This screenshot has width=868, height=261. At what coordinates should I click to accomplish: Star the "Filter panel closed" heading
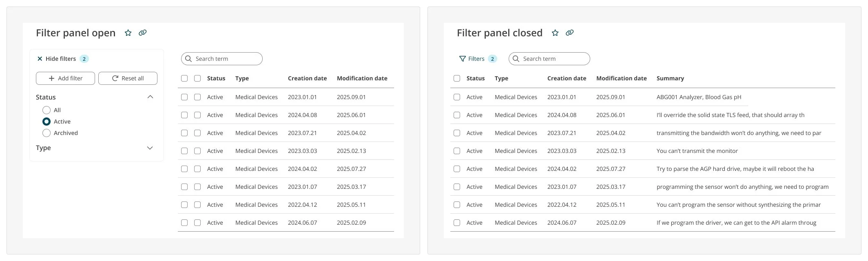pos(555,33)
